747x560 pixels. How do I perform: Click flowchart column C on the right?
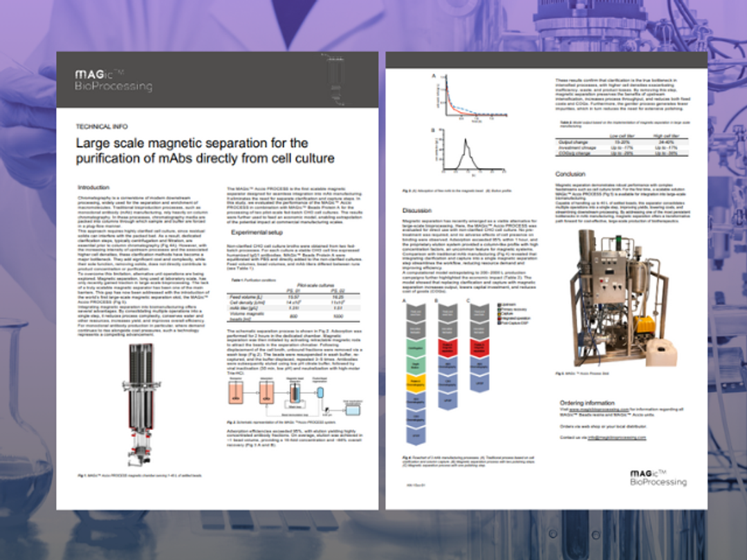[x=479, y=348]
